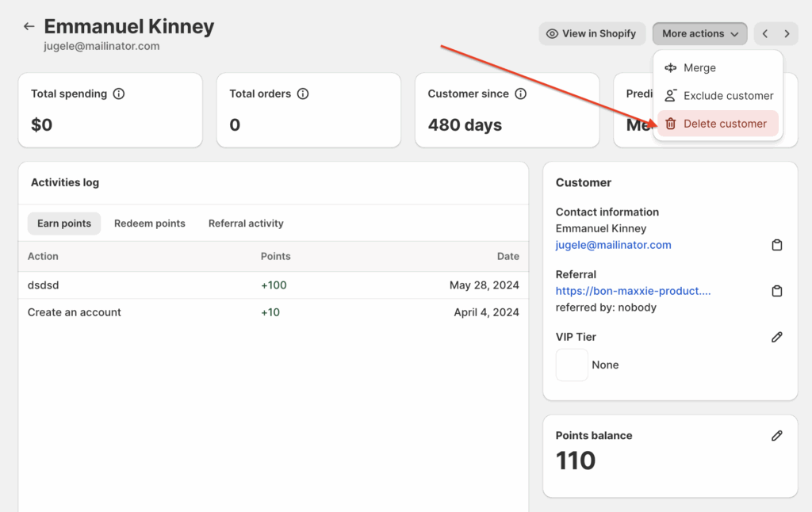Go to the next customer arrow
This screenshot has height=512, width=812.
(787, 33)
